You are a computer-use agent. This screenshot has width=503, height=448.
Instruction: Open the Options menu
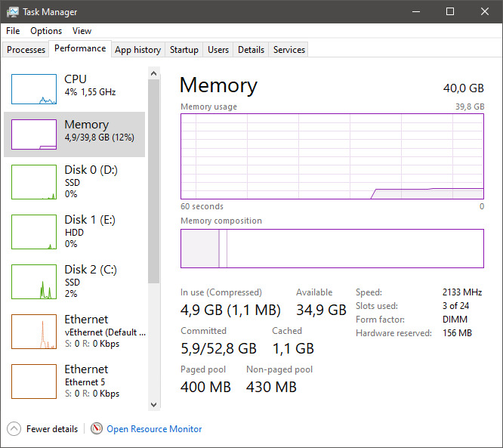[46, 31]
